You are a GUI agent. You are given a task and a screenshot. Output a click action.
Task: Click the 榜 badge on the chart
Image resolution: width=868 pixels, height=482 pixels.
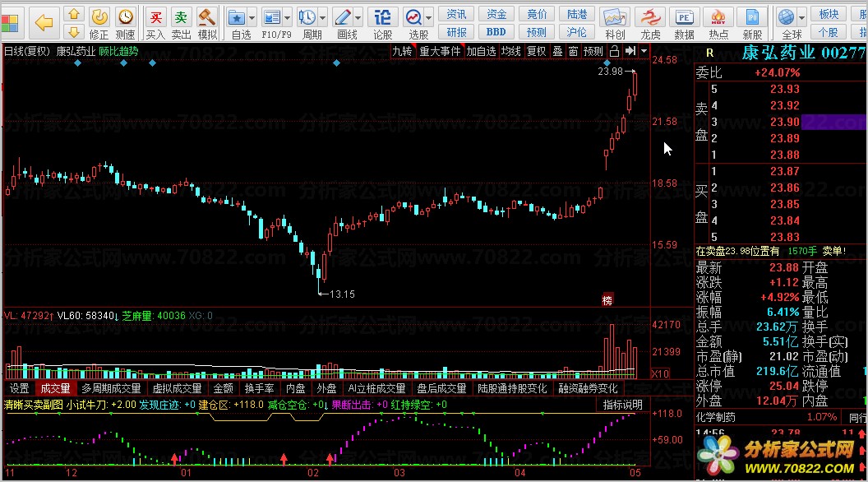607,299
